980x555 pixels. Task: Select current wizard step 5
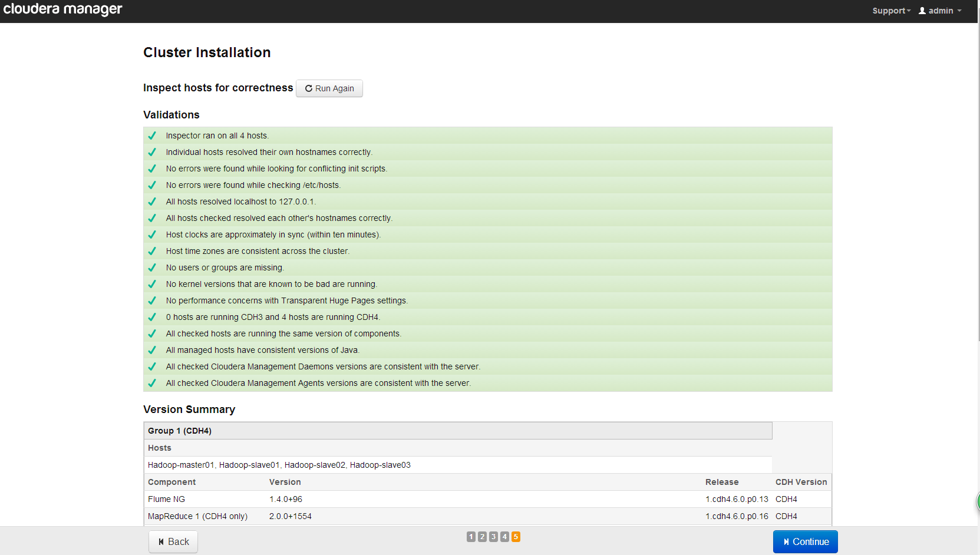click(516, 537)
